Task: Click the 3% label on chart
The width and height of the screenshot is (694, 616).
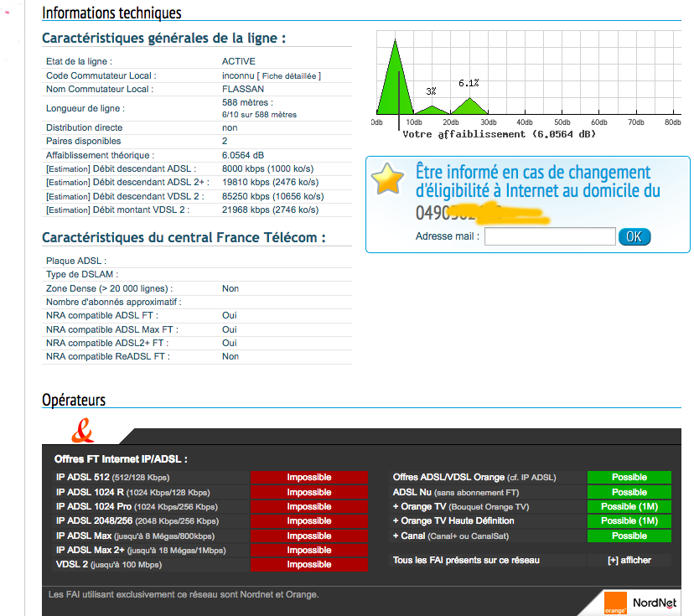Action: point(431,91)
